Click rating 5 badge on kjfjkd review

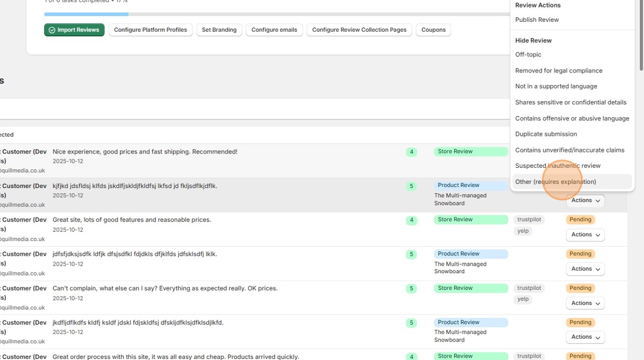412,186
